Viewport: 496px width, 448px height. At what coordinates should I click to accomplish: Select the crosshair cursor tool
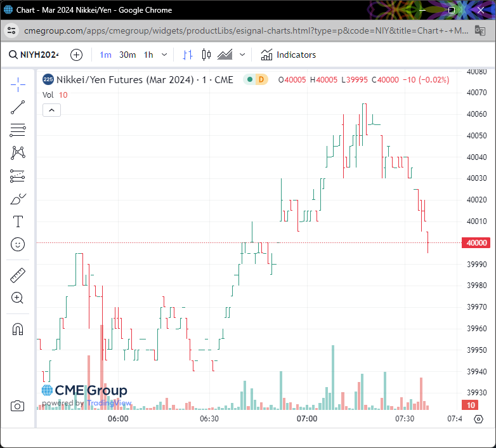click(18, 84)
